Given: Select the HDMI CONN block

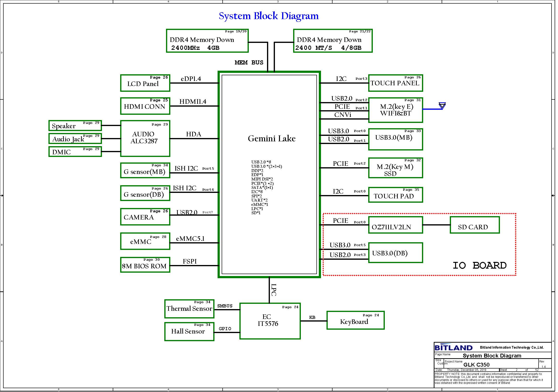Looking at the screenshot, I should pos(145,106).
